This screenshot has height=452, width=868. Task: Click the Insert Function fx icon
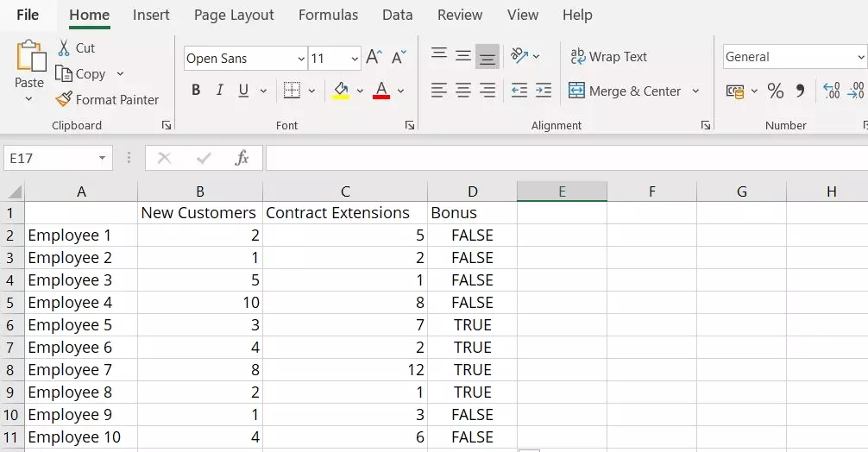tap(242, 158)
